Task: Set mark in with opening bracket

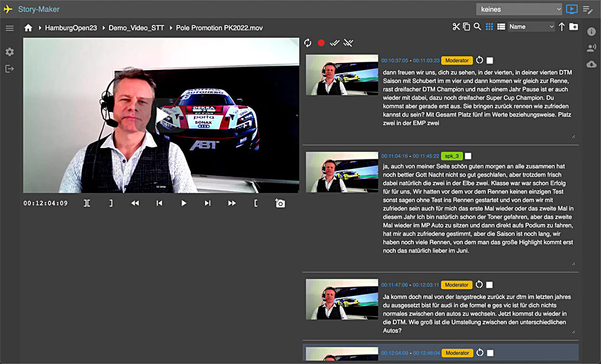Action: [x=256, y=203]
